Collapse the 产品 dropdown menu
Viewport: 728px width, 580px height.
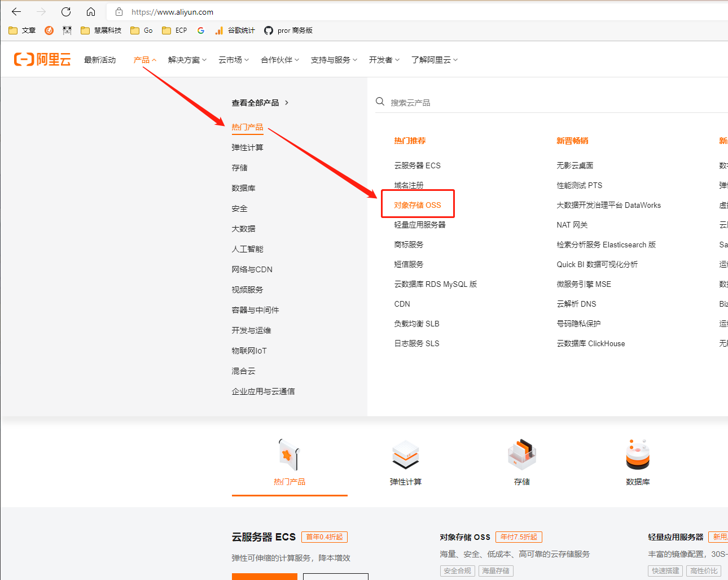click(x=144, y=60)
